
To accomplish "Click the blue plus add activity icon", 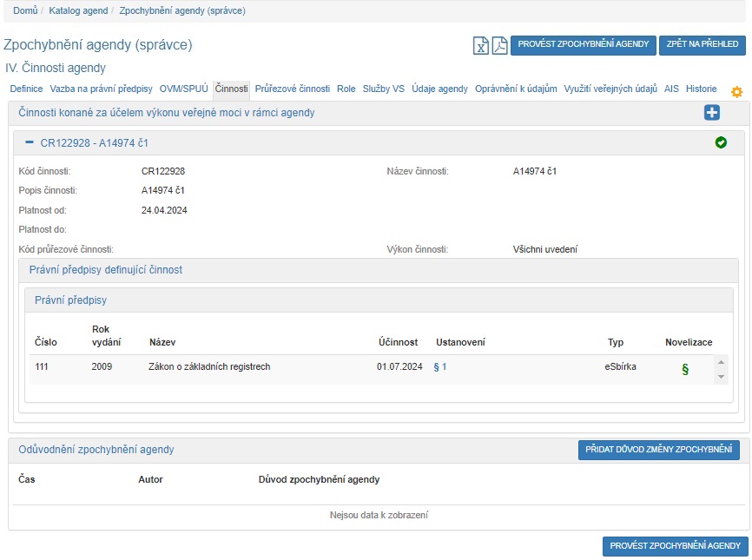I will (x=712, y=113).
